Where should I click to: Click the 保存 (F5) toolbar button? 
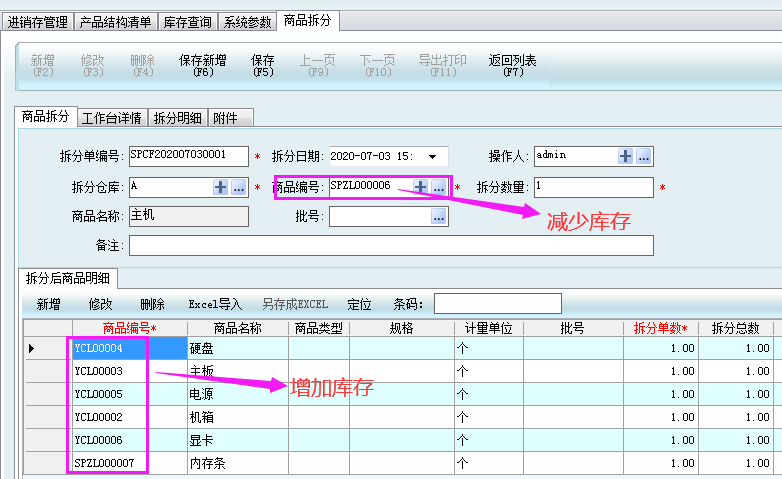pyautogui.click(x=263, y=65)
